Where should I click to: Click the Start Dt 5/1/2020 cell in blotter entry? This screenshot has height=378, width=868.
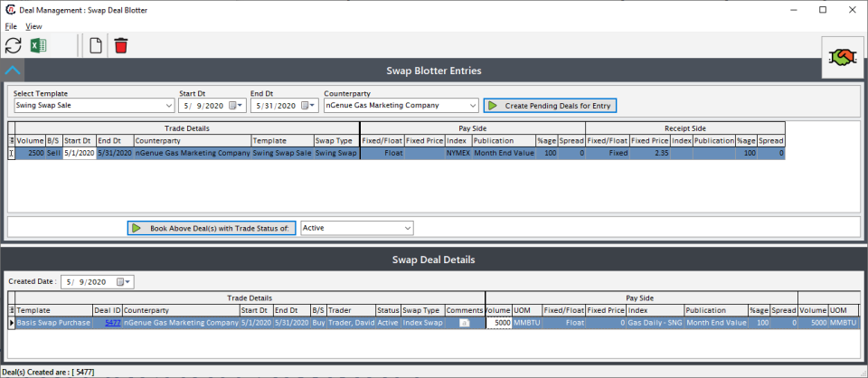80,154
